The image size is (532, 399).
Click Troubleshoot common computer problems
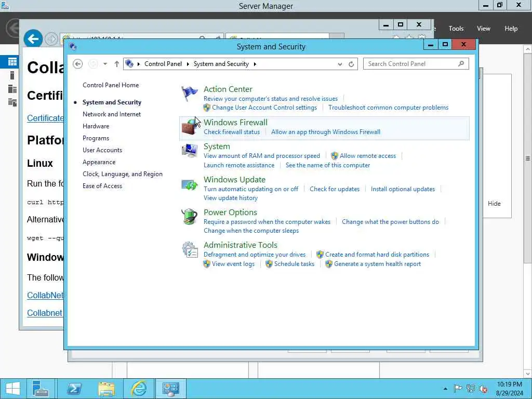point(388,108)
